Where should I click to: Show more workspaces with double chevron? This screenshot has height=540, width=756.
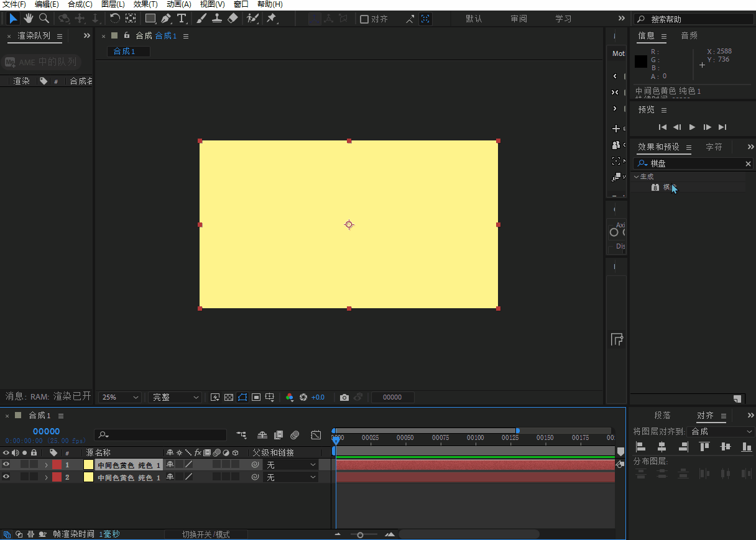click(621, 19)
